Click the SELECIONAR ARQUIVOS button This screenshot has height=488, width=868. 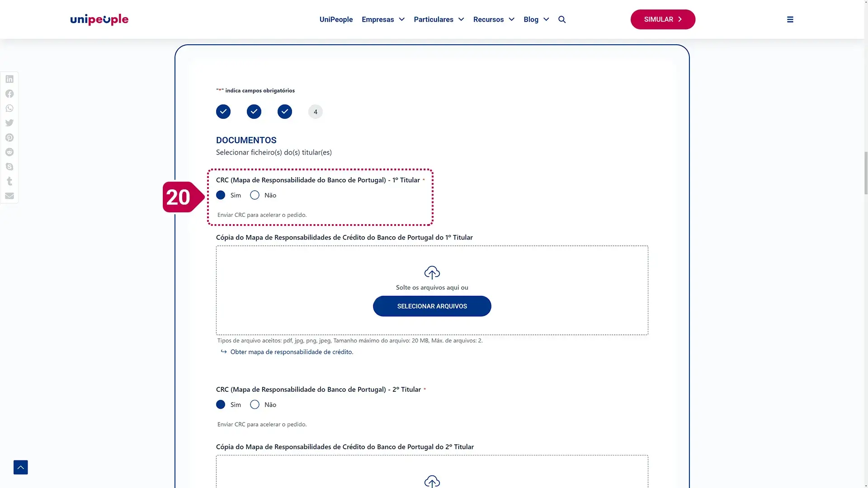point(432,306)
